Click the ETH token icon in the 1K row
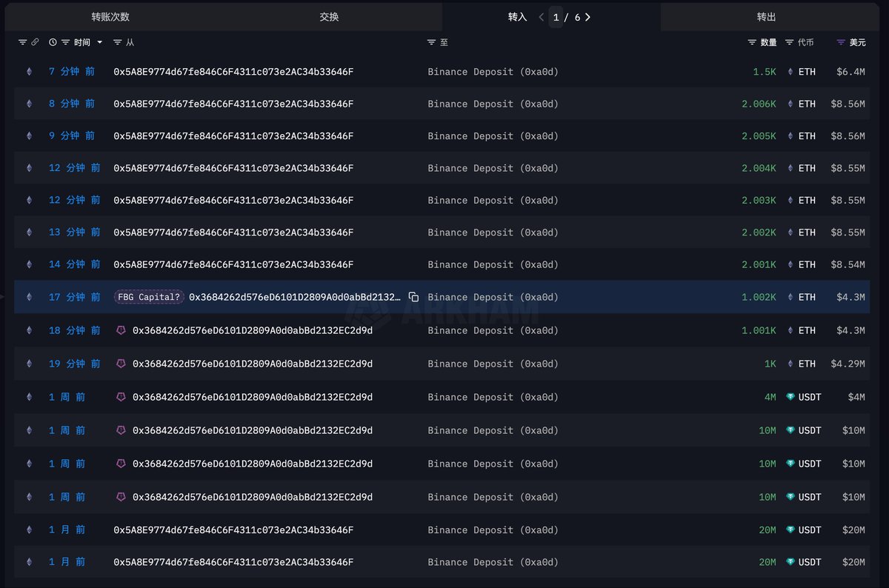Image resolution: width=889 pixels, height=588 pixels. 790,364
